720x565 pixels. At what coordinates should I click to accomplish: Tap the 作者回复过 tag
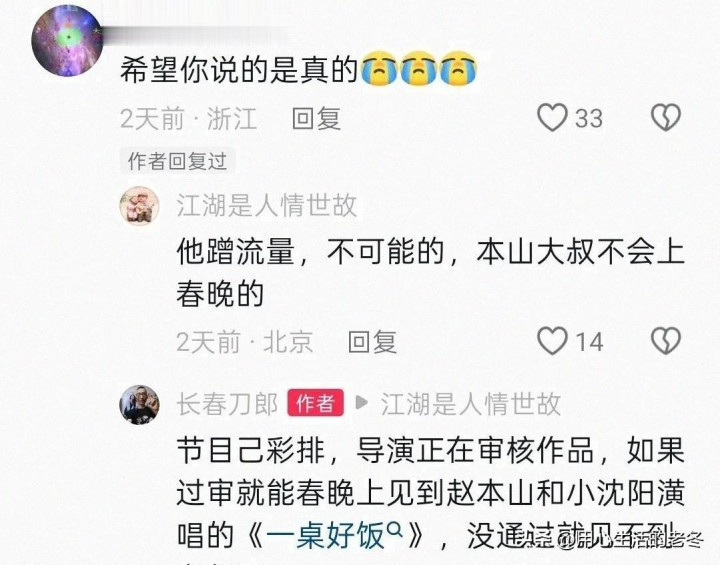click(x=177, y=161)
